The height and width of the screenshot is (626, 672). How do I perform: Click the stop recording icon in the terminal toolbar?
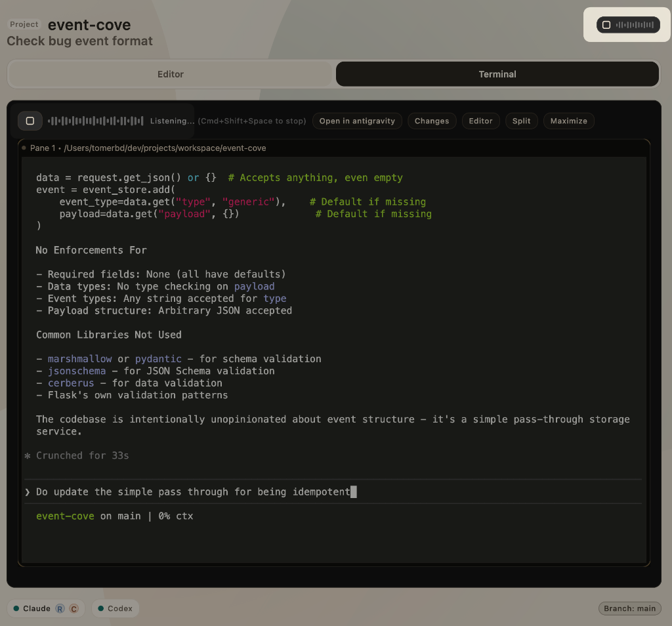(x=30, y=121)
